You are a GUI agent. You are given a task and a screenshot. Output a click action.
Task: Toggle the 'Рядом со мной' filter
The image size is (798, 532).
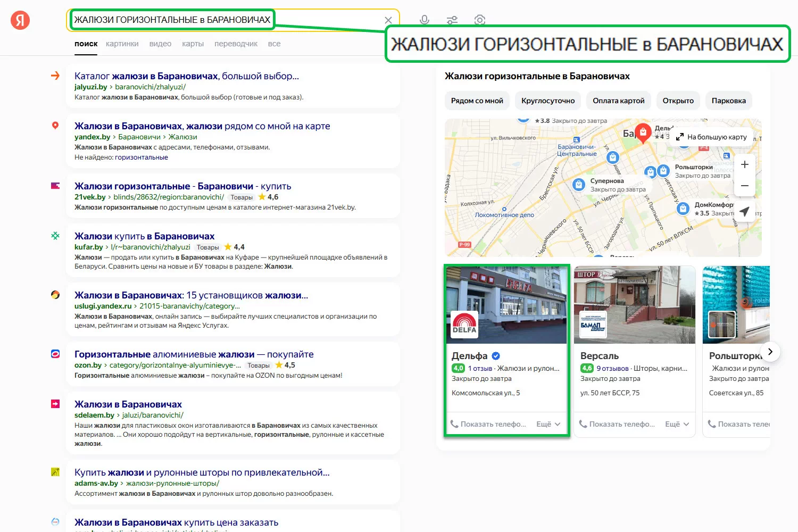[477, 101]
